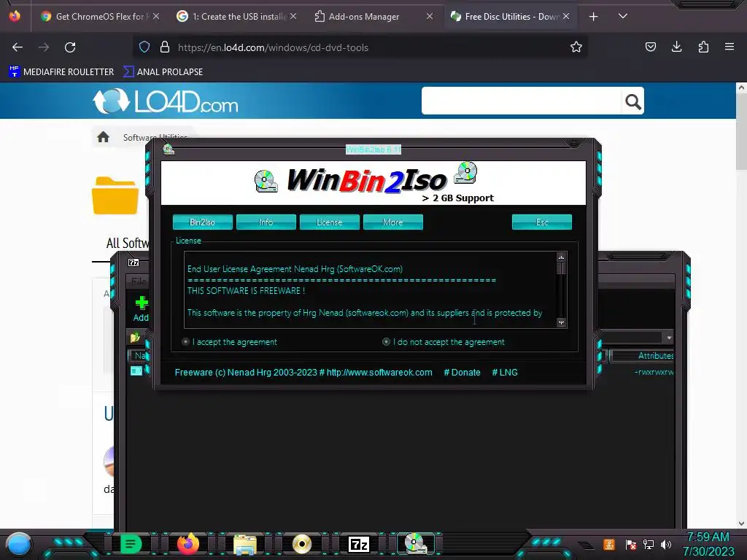Open volume control tray icon

click(x=666, y=545)
